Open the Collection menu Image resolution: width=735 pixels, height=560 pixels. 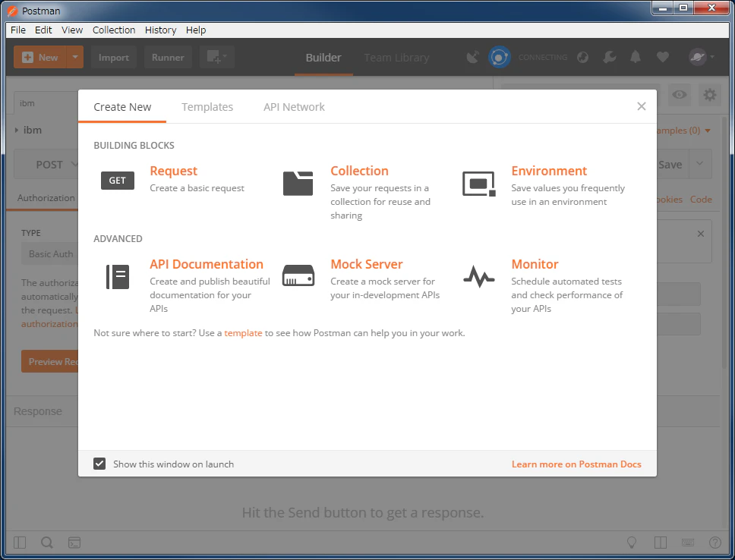tap(114, 30)
